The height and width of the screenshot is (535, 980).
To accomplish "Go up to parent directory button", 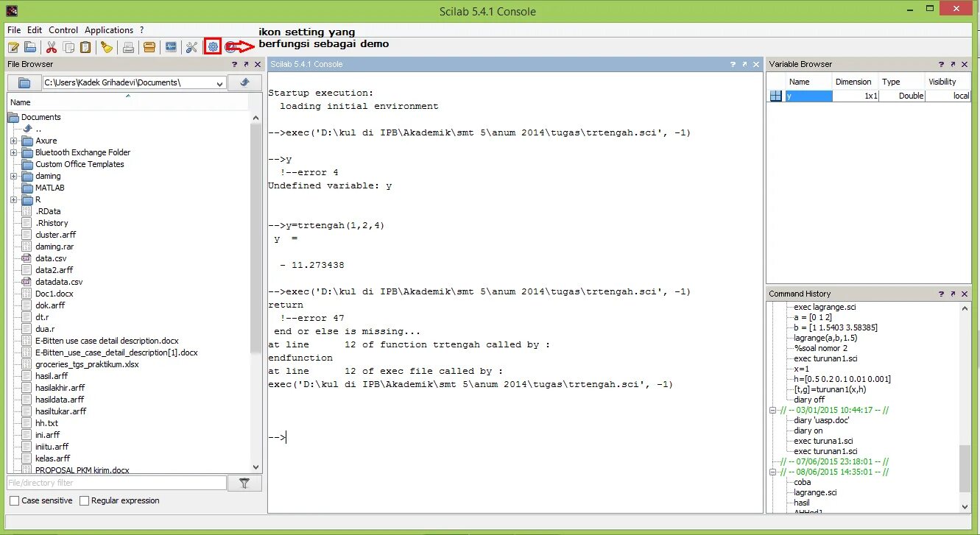I will pos(245,83).
